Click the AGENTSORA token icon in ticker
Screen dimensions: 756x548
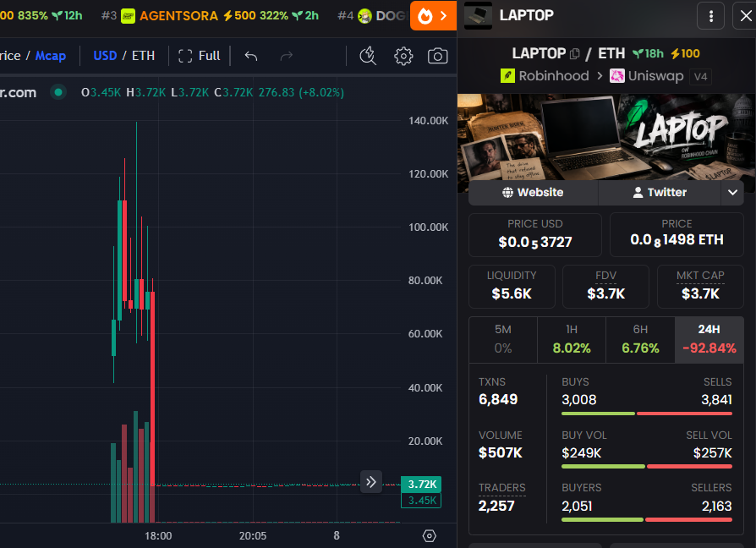tap(128, 16)
